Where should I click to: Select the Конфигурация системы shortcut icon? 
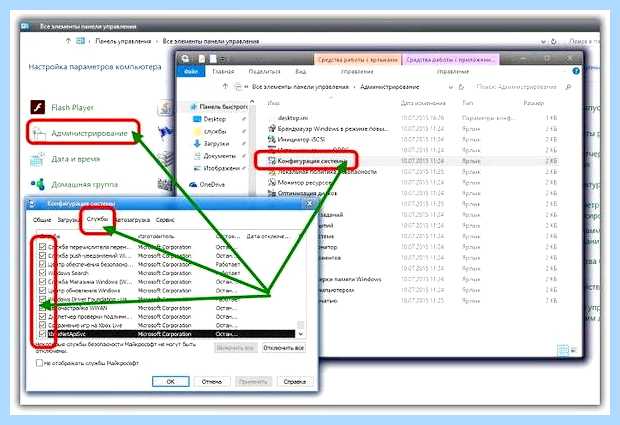coord(272,161)
